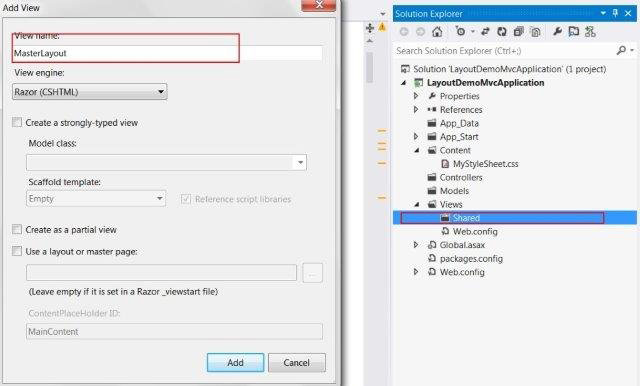Expand the Properties node

tap(416, 96)
